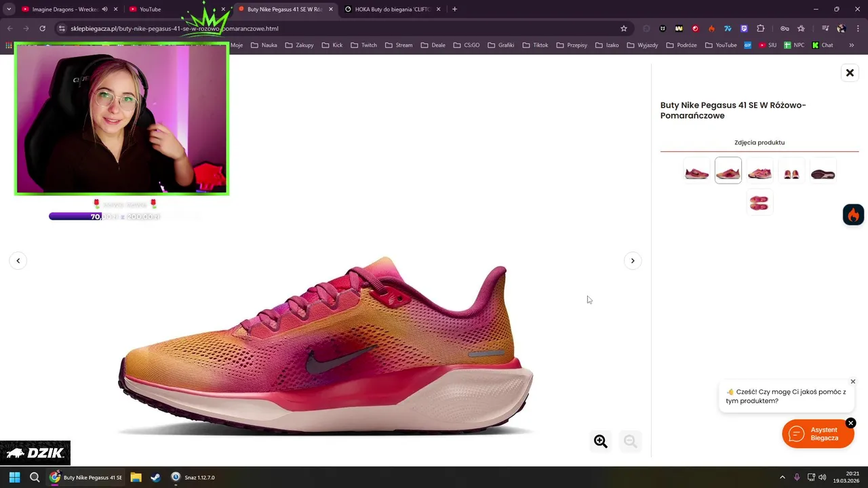
Task: Open the yellow-black W extension icon
Action: pyautogui.click(x=679, y=28)
